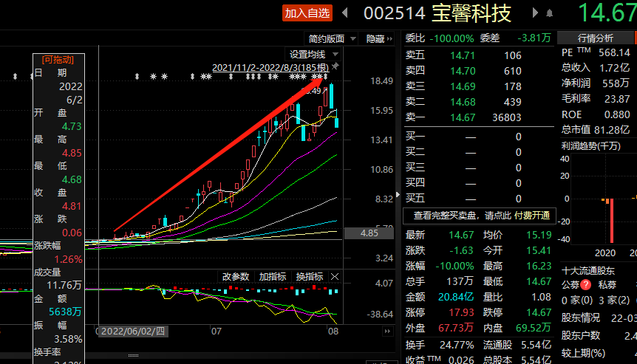Click the fast-forward arrows on the date axis

click(387, 331)
